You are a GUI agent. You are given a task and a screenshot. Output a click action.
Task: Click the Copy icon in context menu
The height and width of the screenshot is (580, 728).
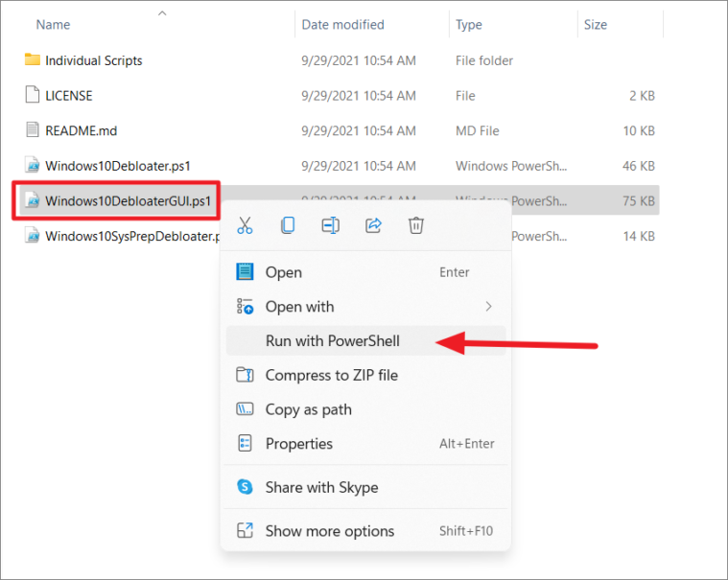288,225
